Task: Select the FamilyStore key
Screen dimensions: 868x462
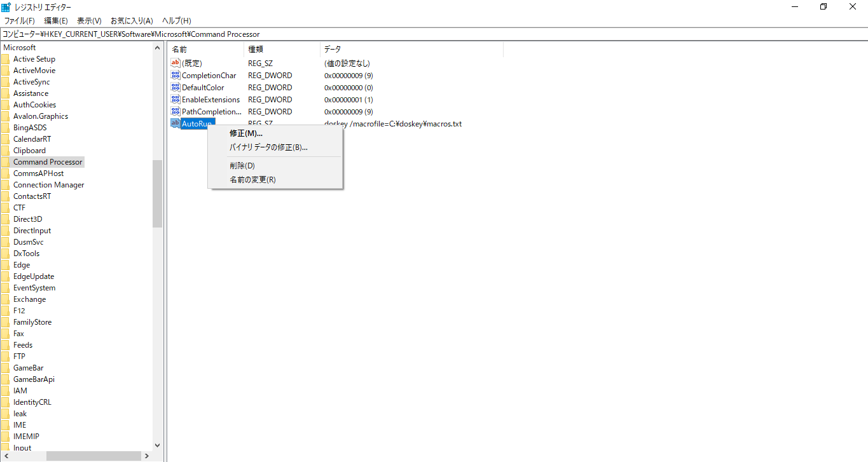Action: click(32, 322)
